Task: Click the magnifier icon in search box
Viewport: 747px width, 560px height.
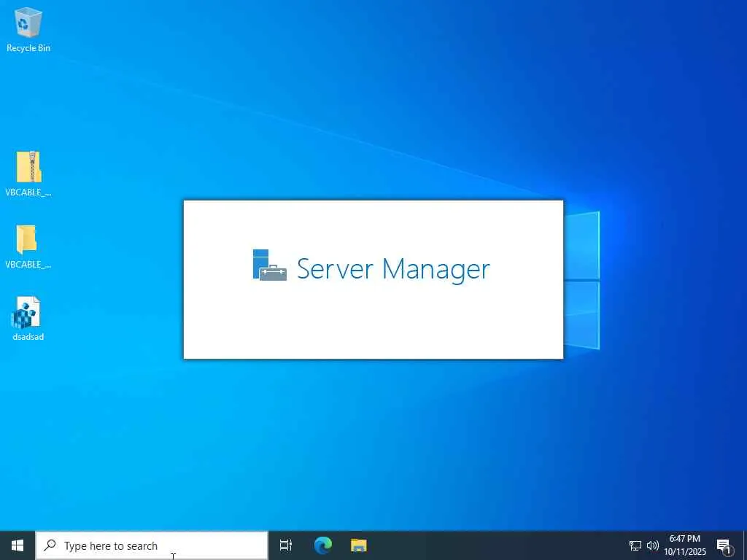Action: pos(50,545)
